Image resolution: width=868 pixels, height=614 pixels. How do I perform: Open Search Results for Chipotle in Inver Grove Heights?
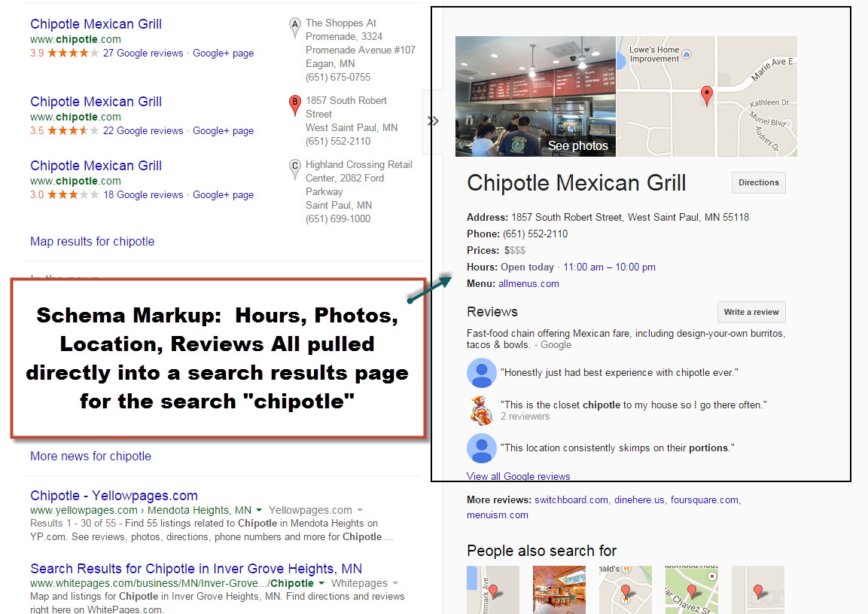(x=196, y=569)
